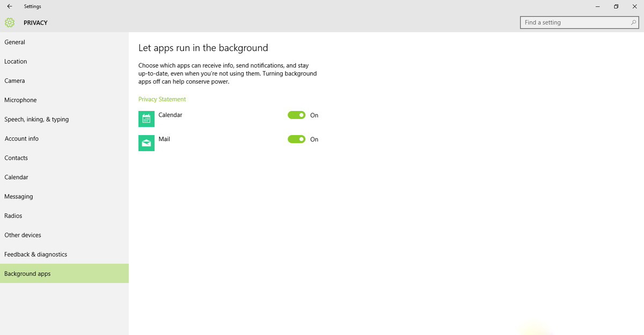Image resolution: width=644 pixels, height=335 pixels.
Task: Select Radios in the sidebar
Action: [x=13, y=216]
